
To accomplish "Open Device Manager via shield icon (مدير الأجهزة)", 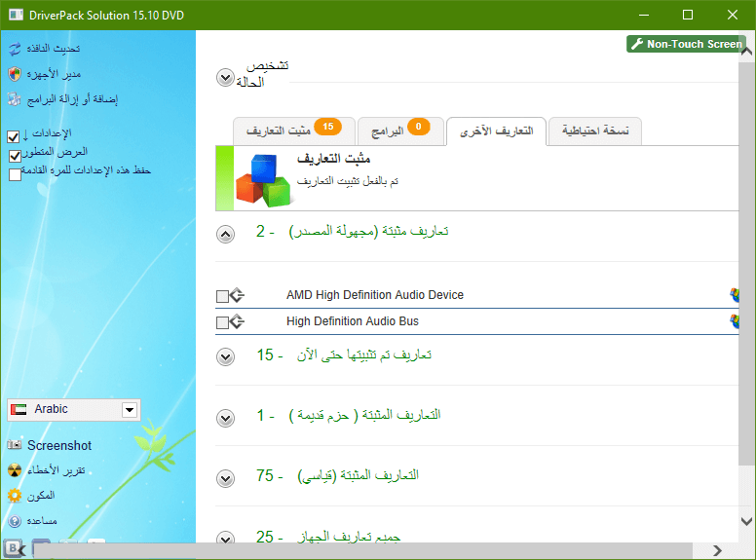I will 15,74.
